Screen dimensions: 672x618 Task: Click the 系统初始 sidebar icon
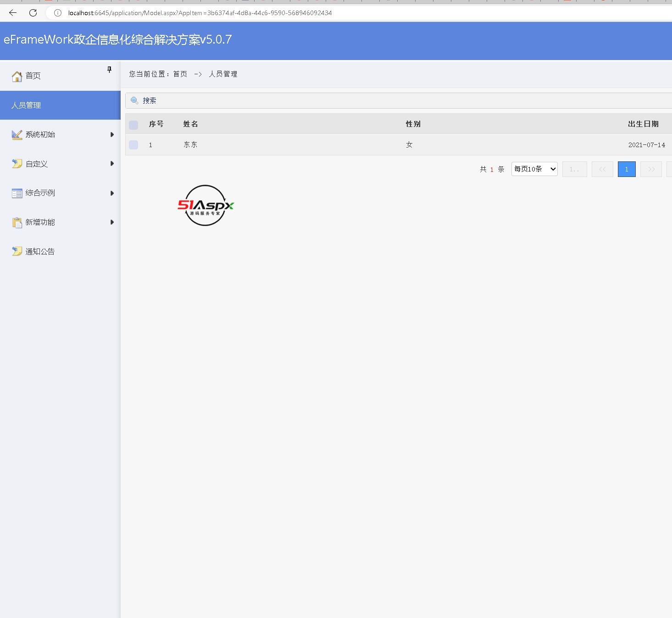coord(17,135)
